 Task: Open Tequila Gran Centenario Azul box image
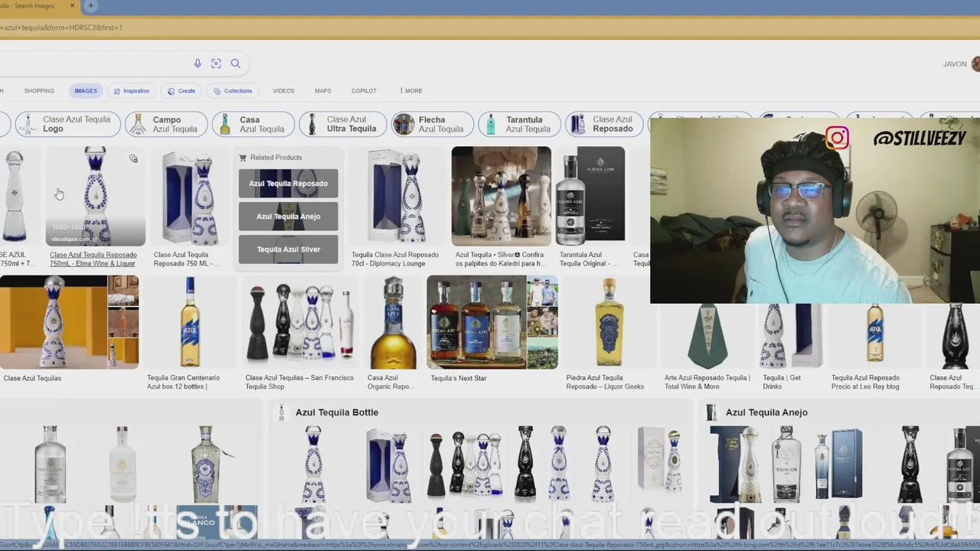[190, 322]
